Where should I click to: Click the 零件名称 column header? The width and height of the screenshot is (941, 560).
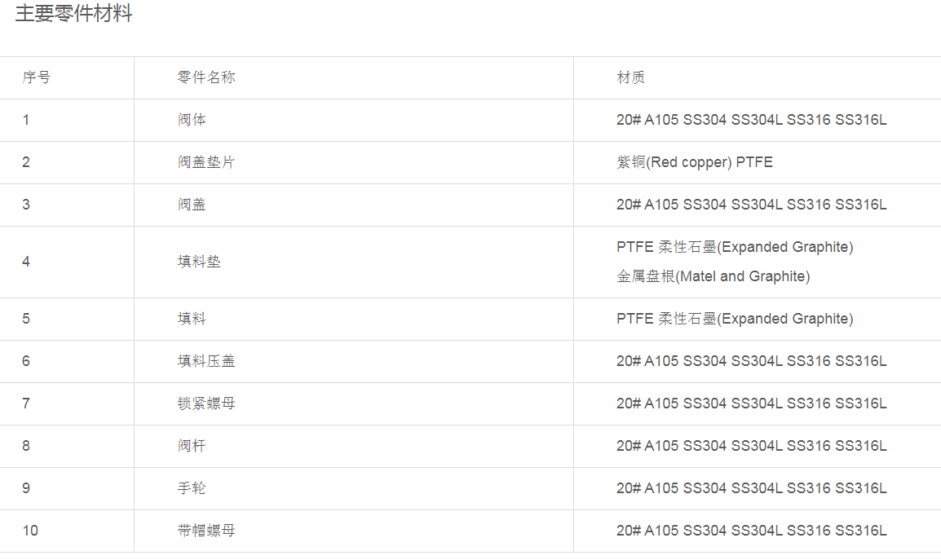click(206, 77)
